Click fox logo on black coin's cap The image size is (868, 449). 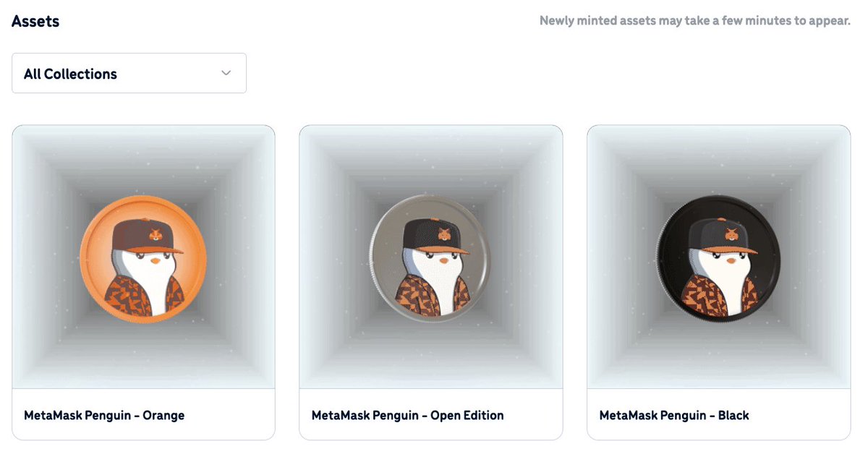(x=731, y=234)
